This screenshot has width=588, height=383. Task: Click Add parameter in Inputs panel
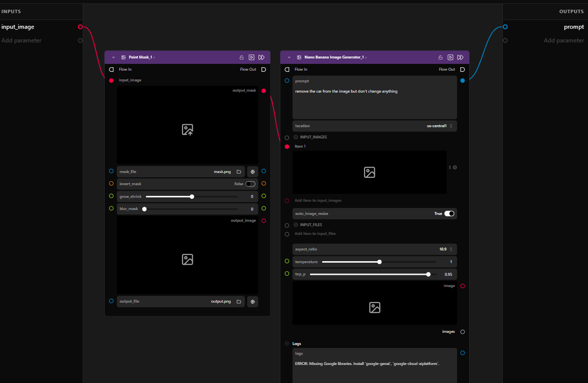click(x=21, y=40)
